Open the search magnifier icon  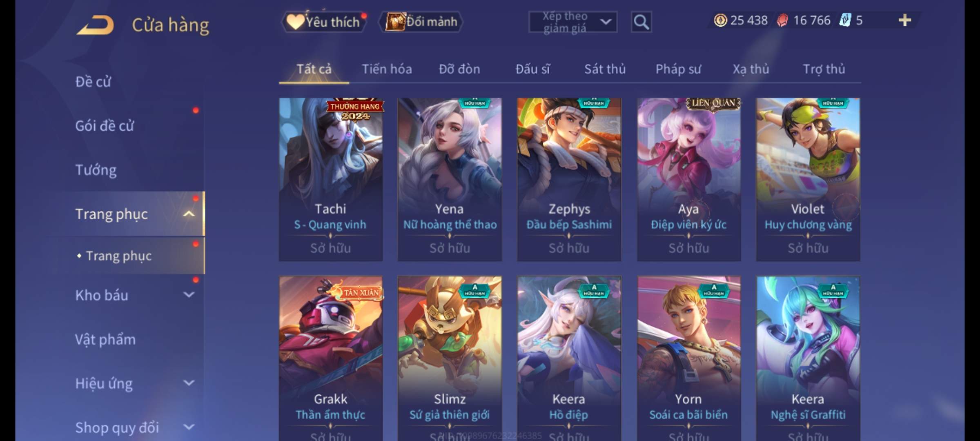641,22
